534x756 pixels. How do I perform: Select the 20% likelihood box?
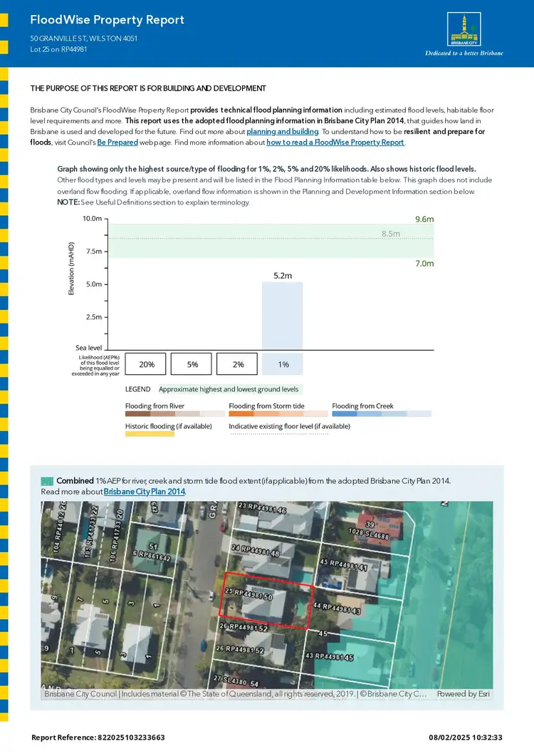147,364
